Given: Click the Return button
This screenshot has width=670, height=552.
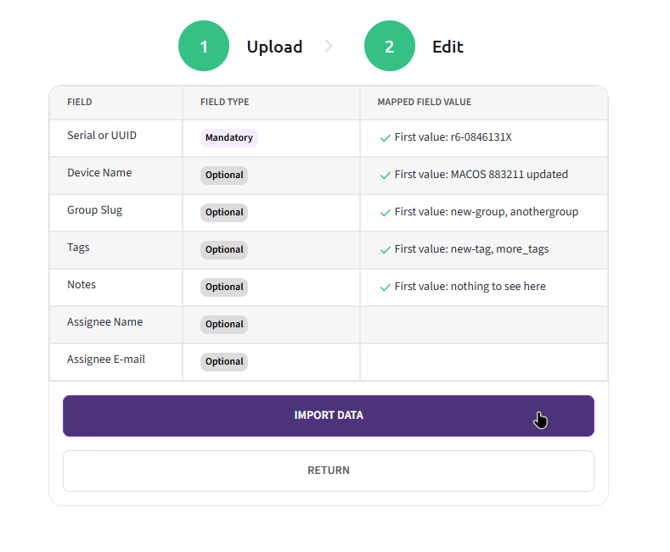Looking at the screenshot, I should click(328, 470).
